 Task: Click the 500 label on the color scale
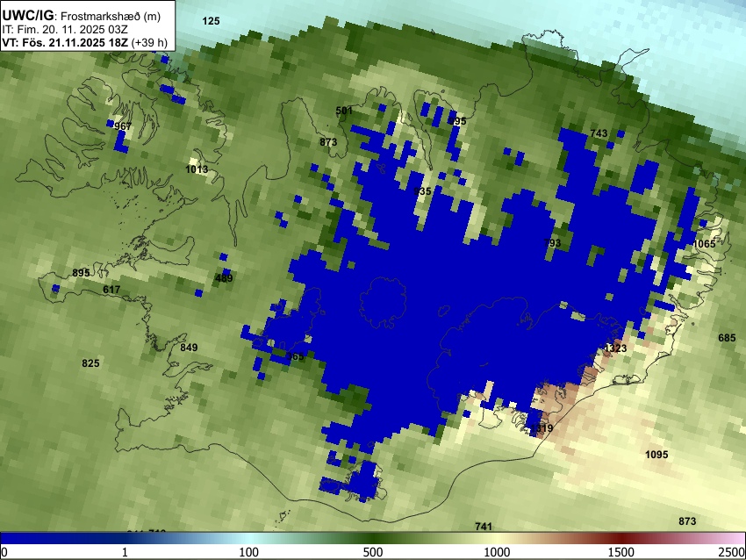coord(373,552)
